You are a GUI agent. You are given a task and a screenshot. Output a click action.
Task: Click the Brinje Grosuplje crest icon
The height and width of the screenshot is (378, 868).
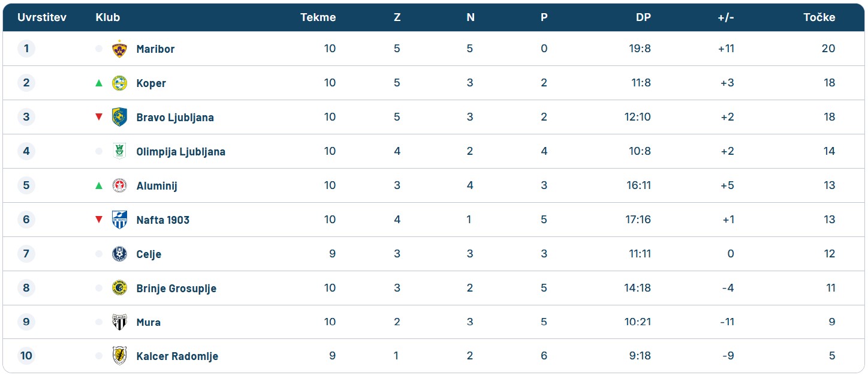120,288
